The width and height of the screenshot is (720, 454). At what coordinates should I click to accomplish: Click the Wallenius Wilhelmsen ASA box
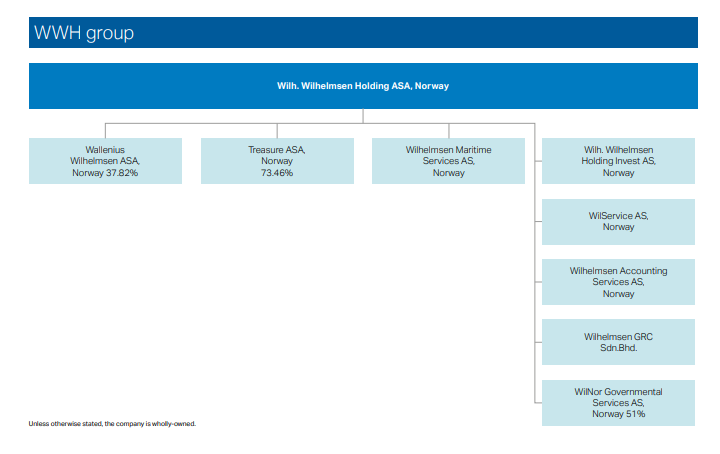[105, 161]
